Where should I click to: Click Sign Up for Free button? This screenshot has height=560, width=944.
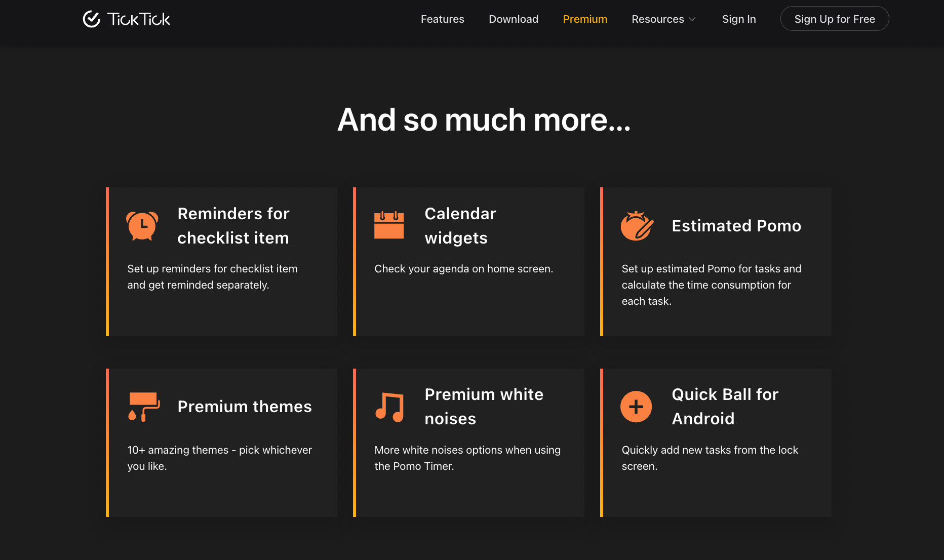click(835, 19)
